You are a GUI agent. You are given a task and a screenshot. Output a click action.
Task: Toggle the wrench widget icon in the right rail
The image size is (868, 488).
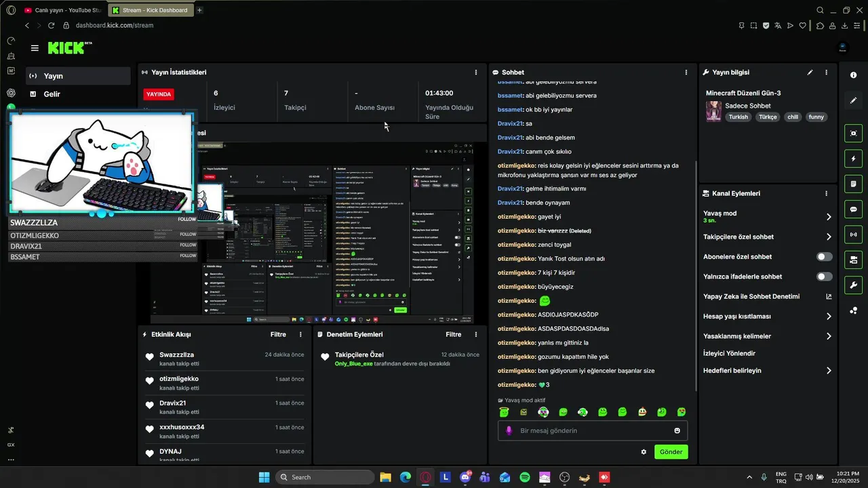853,285
